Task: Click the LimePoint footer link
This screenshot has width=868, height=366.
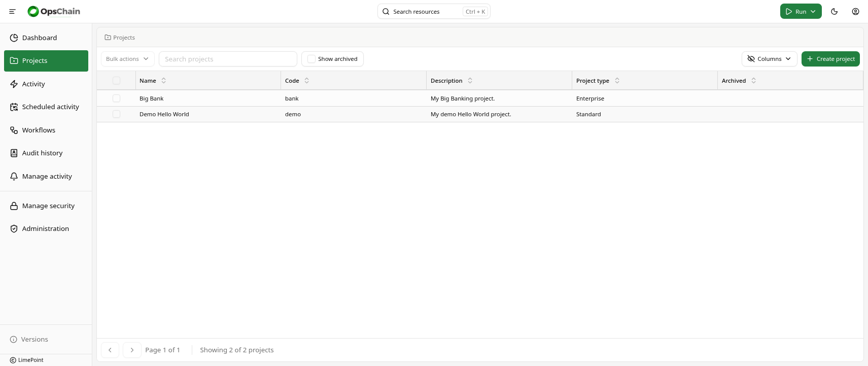Action: [x=27, y=360]
